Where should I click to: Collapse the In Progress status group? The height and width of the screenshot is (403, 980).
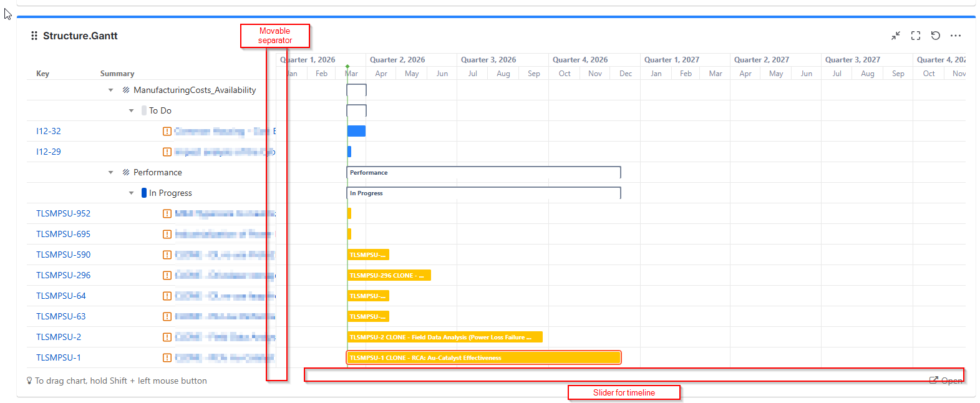tap(131, 193)
